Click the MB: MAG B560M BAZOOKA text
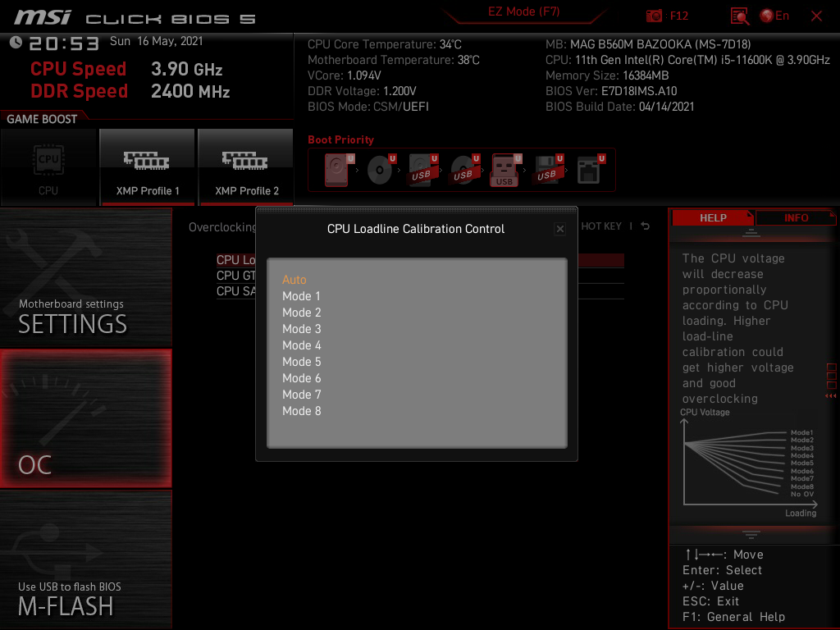Viewport: 840px width, 630px height. tap(648, 44)
